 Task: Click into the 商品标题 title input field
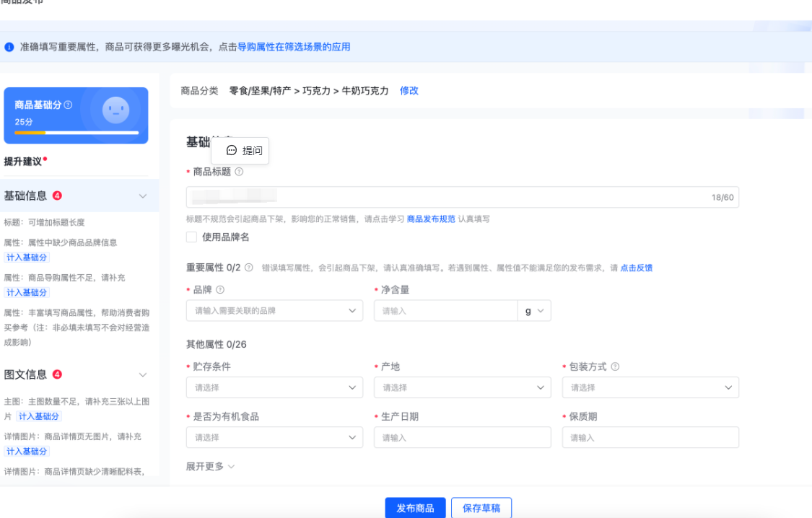coord(463,197)
